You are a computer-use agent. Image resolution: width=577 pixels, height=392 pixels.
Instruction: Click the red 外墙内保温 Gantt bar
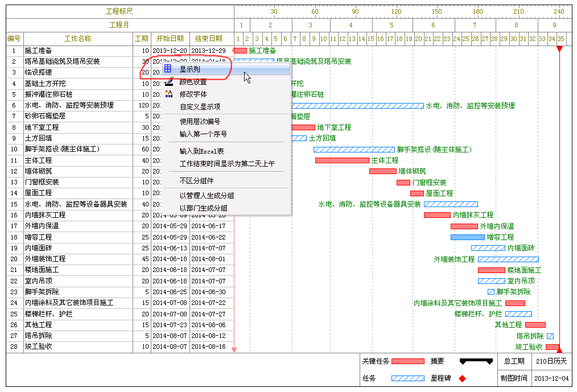click(x=464, y=226)
